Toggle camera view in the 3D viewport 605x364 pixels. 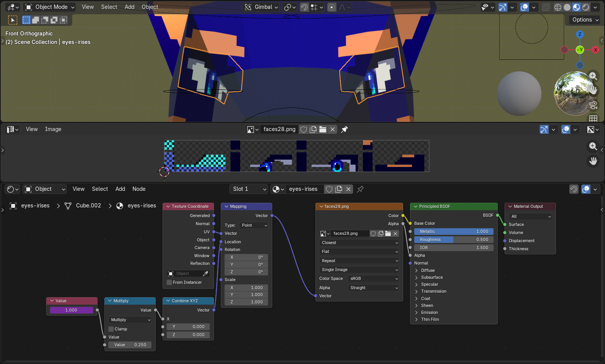(593, 105)
